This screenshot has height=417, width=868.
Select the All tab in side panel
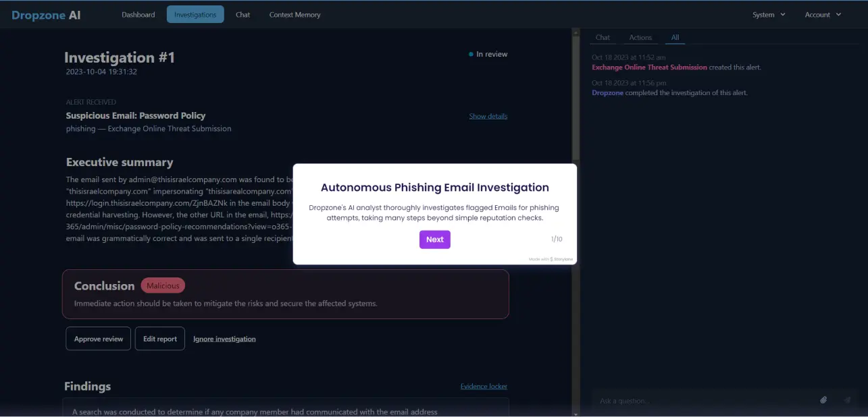(675, 37)
